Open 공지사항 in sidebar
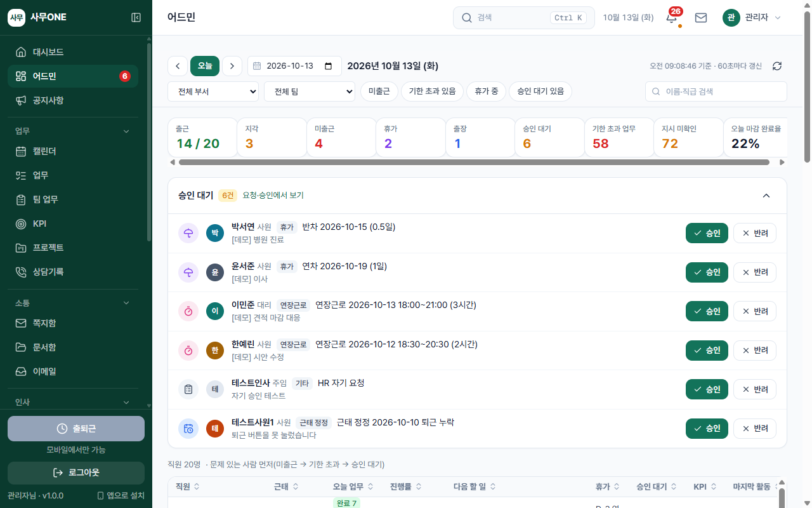812x508 pixels. (73, 100)
